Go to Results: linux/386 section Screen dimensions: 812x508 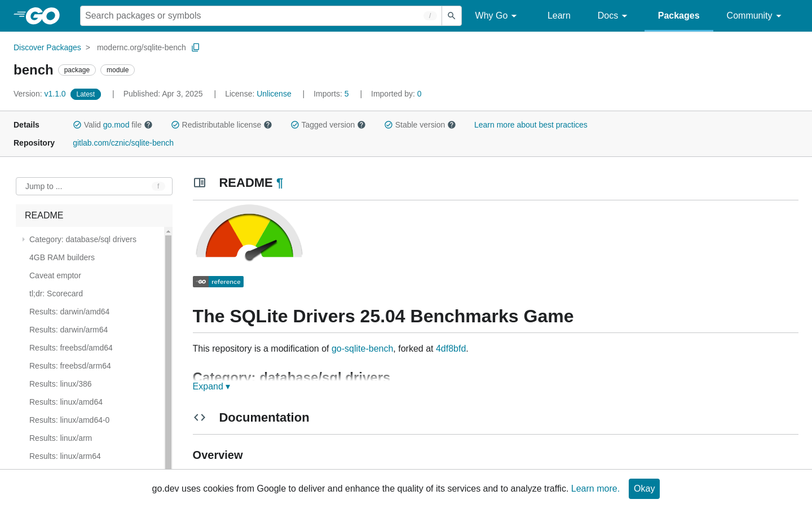point(60,384)
